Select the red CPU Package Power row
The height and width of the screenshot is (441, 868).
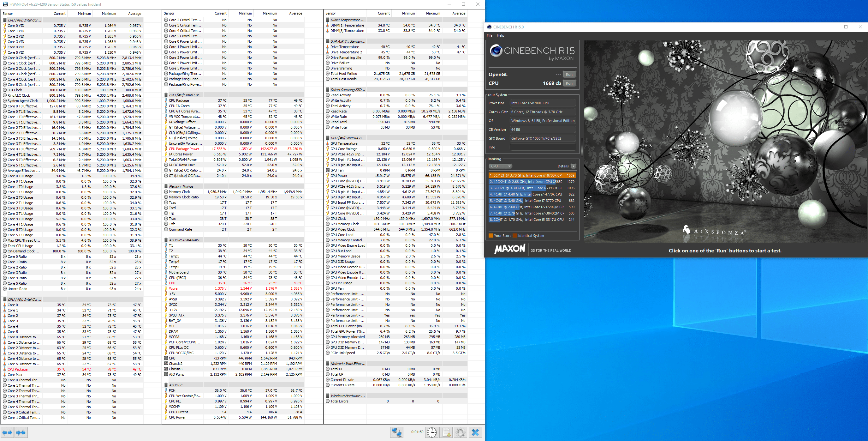[x=234, y=149]
